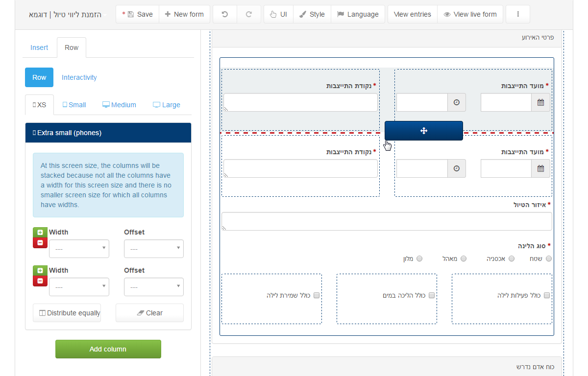Click the second red minus column icon
This screenshot has width=588, height=376.
[x=40, y=281]
